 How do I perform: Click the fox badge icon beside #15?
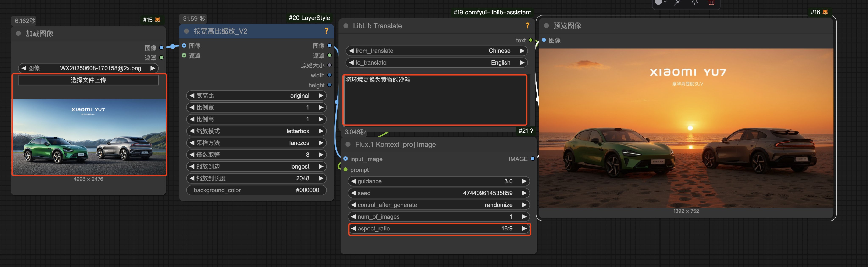pos(157,20)
